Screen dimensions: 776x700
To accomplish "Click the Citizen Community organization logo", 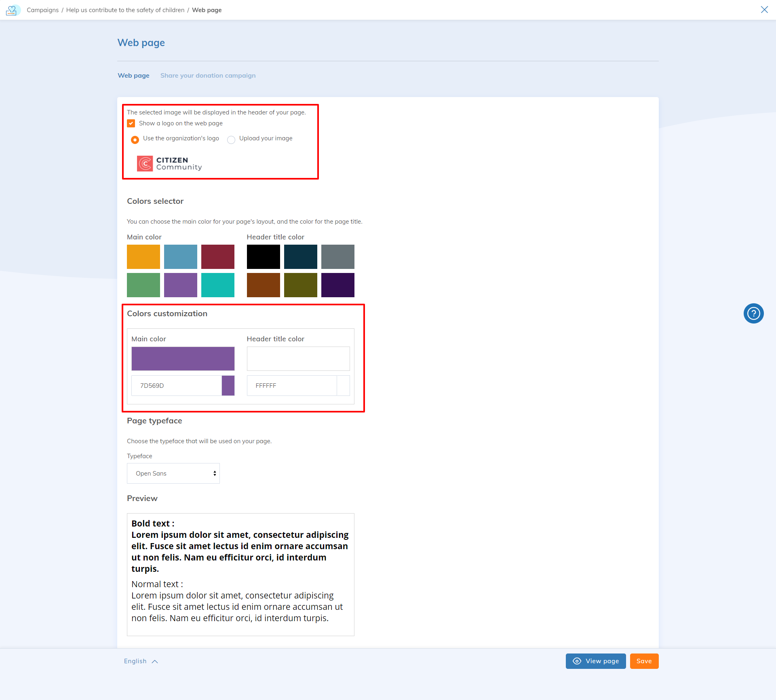I will click(x=170, y=163).
